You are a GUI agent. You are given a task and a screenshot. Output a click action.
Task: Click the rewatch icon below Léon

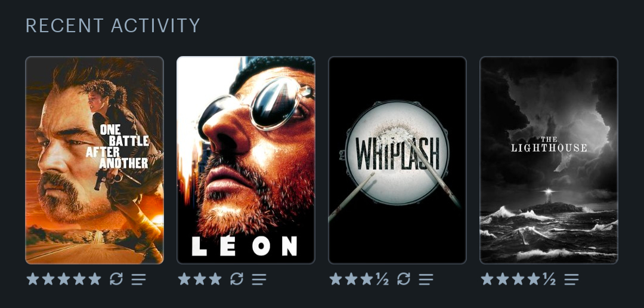(x=237, y=279)
